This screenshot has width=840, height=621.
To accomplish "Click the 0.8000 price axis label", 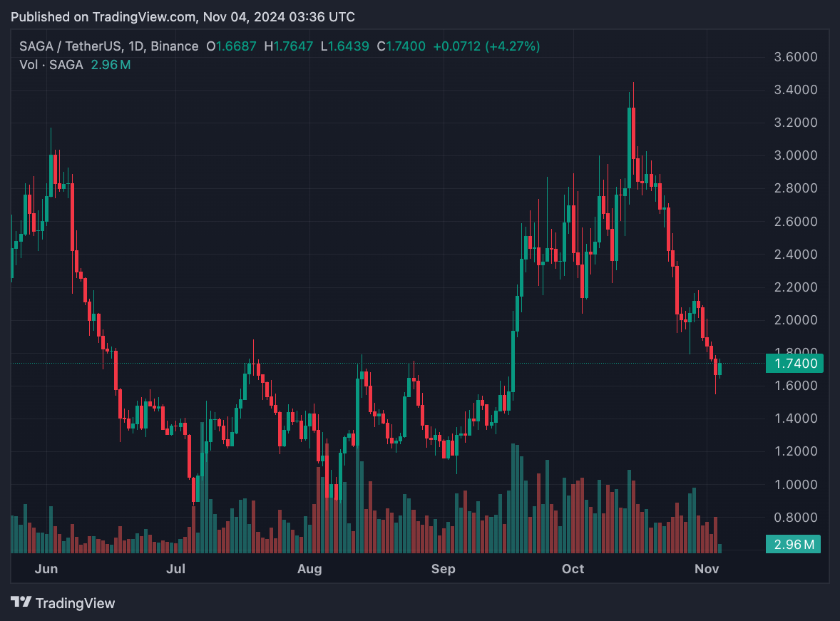I will click(795, 517).
